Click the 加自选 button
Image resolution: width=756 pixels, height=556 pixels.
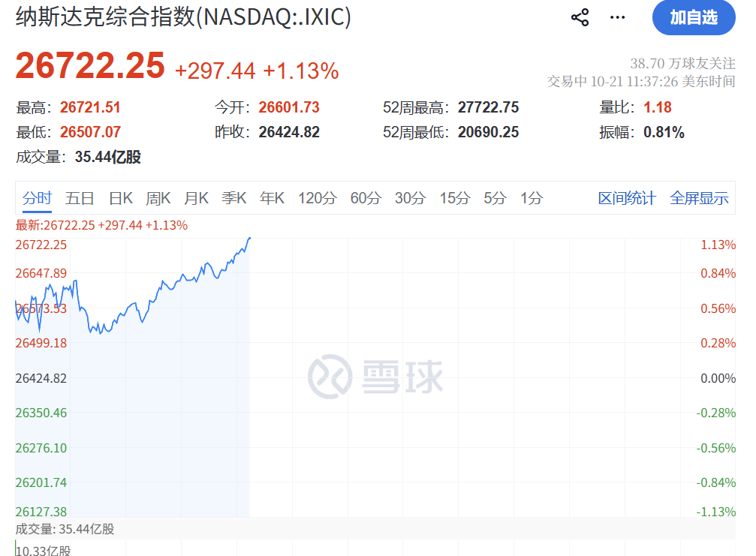694,17
